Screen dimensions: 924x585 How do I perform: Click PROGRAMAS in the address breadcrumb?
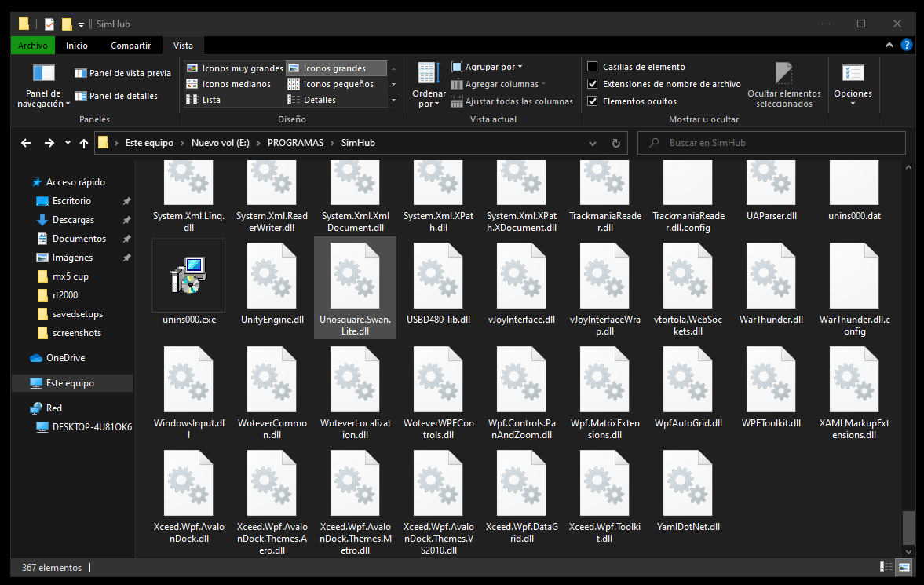tap(295, 143)
